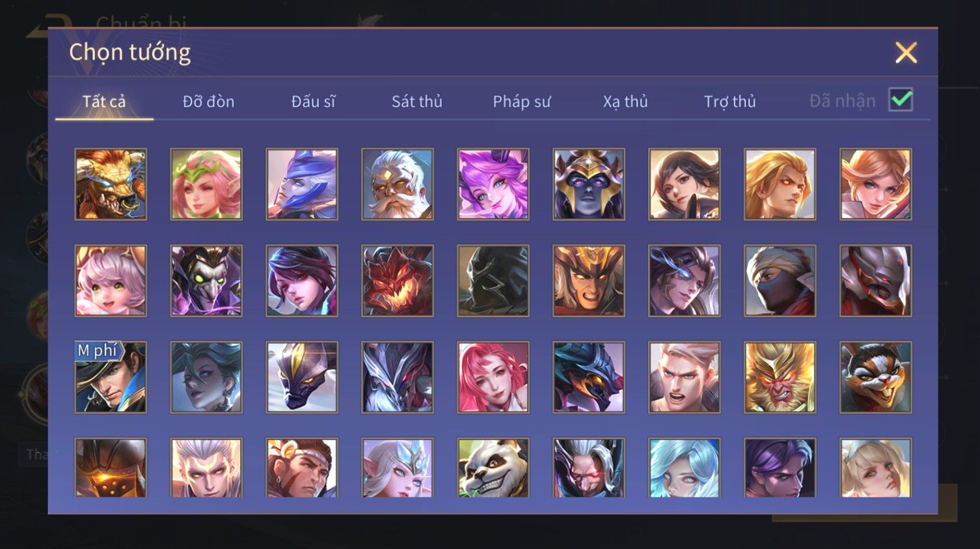Select the purple-haired horned girl hero
This screenshot has height=549, width=980.
(493, 184)
